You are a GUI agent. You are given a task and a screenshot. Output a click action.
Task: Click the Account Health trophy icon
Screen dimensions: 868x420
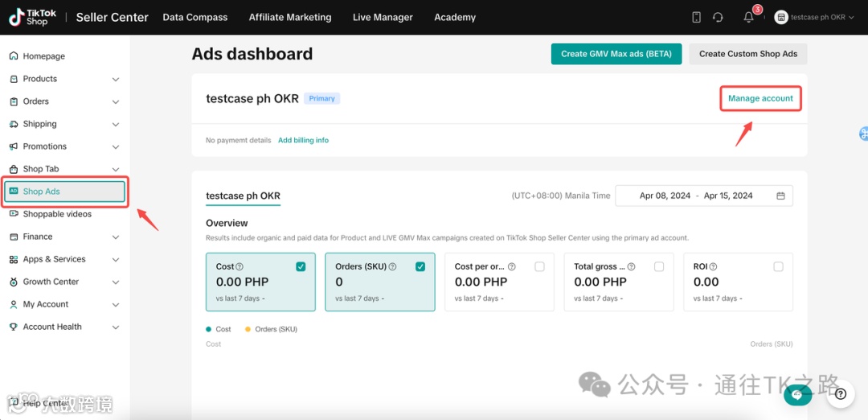(x=14, y=327)
